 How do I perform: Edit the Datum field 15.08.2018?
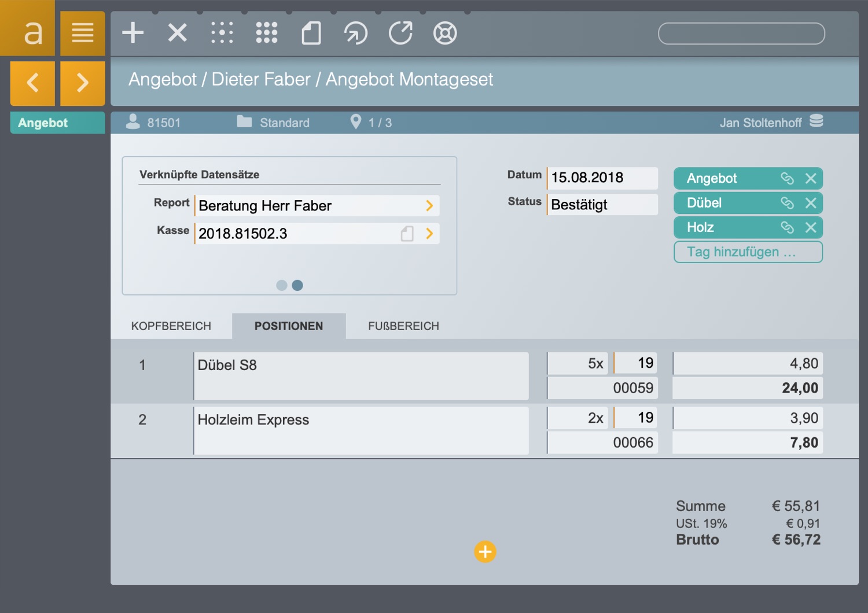click(602, 178)
